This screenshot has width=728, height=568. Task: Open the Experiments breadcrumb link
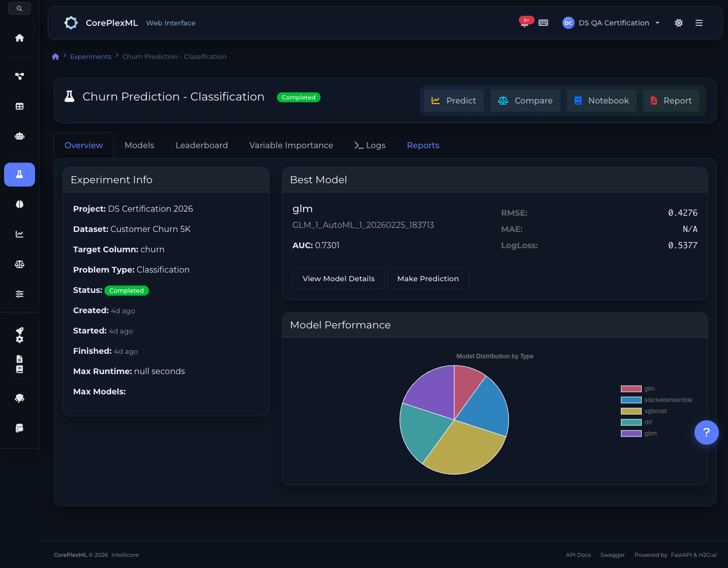click(90, 56)
